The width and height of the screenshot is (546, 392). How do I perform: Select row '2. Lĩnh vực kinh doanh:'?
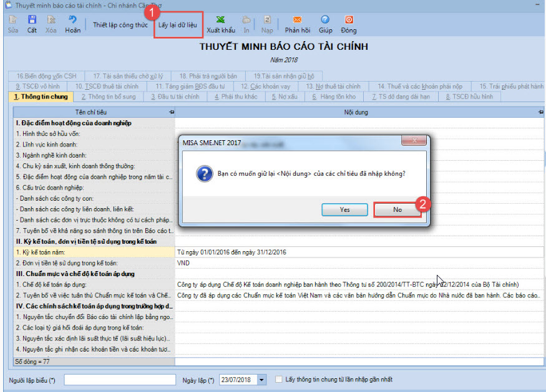(94, 145)
